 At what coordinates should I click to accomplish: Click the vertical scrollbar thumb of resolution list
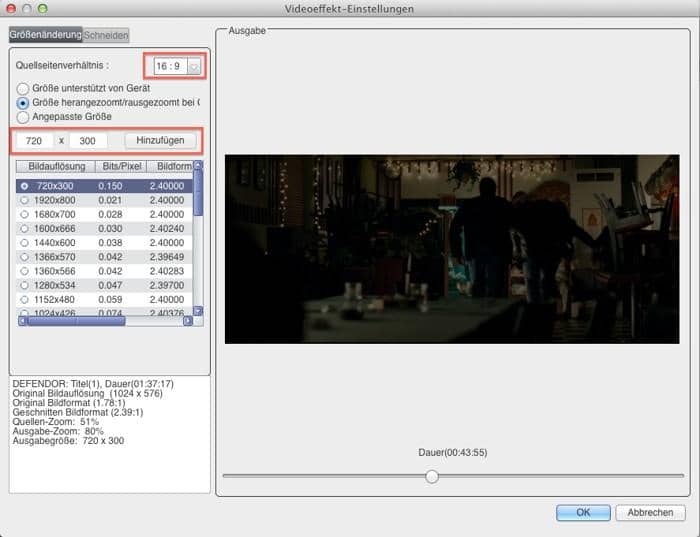(x=198, y=193)
